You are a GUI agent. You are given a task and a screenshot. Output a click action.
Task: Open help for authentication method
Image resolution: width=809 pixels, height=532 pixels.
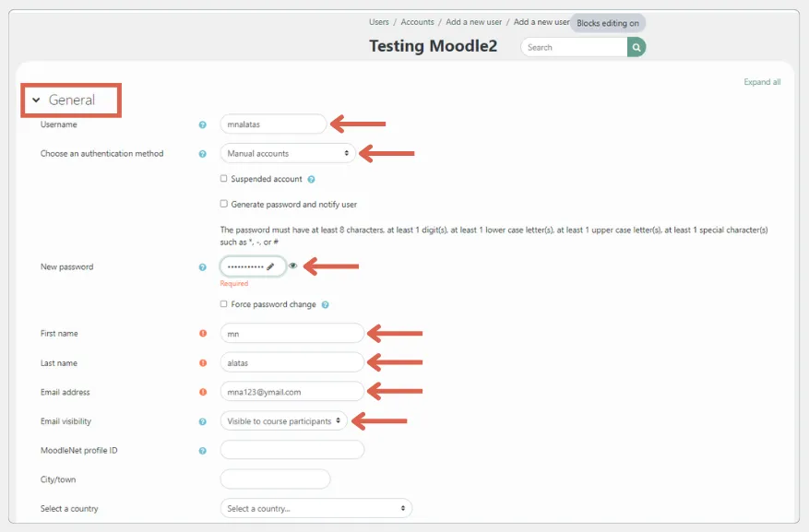pos(203,154)
